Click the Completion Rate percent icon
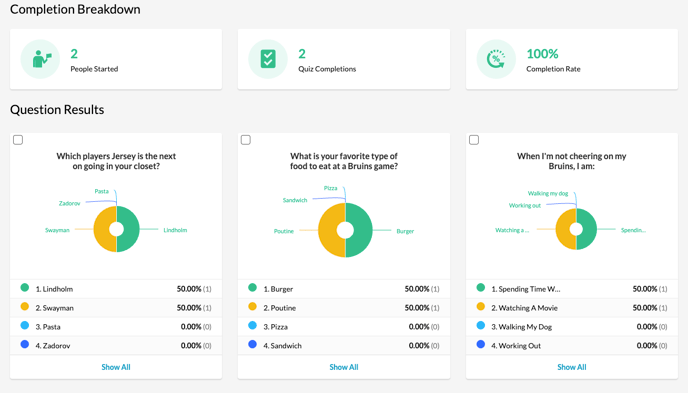The height and width of the screenshot is (393, 688). pyautogui.click(x=496, y=59)
